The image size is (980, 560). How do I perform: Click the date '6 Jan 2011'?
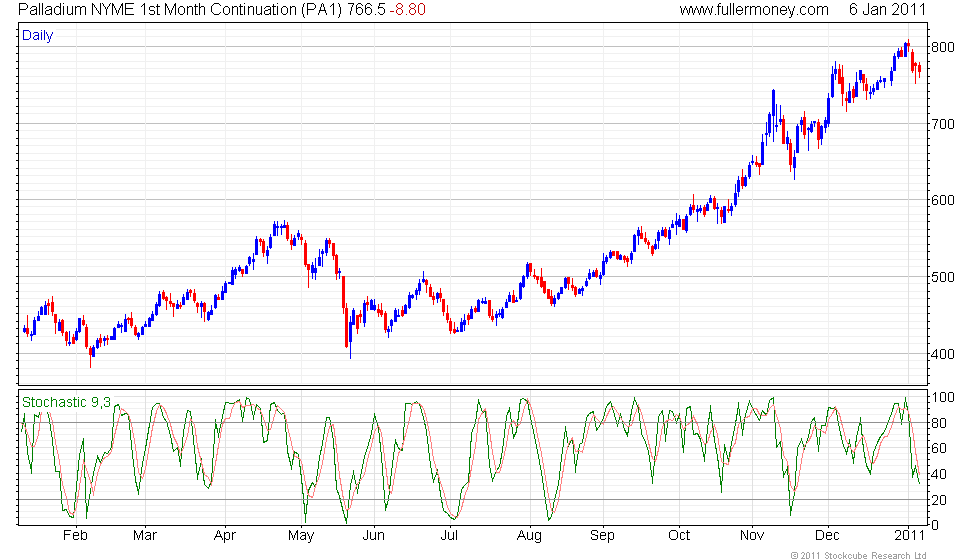887,10
